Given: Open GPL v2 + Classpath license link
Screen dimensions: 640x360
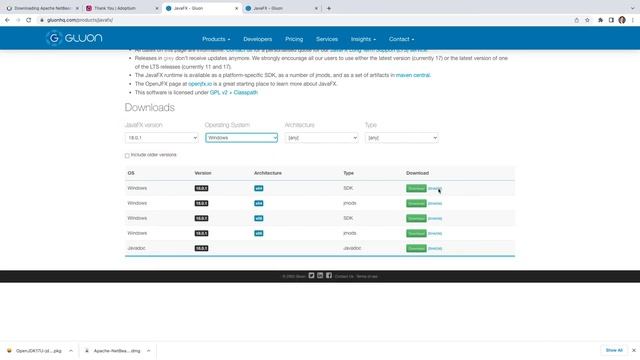Looking at the screenshot, I should coord(233,93).
